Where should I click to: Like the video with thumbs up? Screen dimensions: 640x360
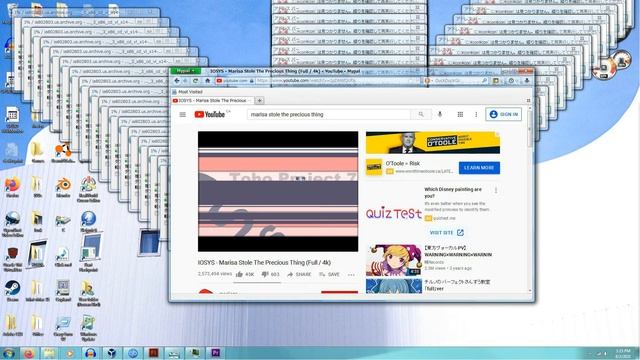(x=245, y=274)
